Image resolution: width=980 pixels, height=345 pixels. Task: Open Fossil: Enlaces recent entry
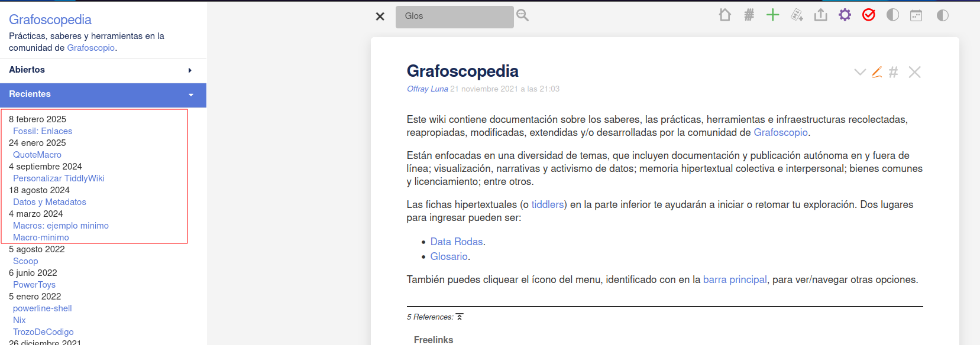[x=43, y=131]
